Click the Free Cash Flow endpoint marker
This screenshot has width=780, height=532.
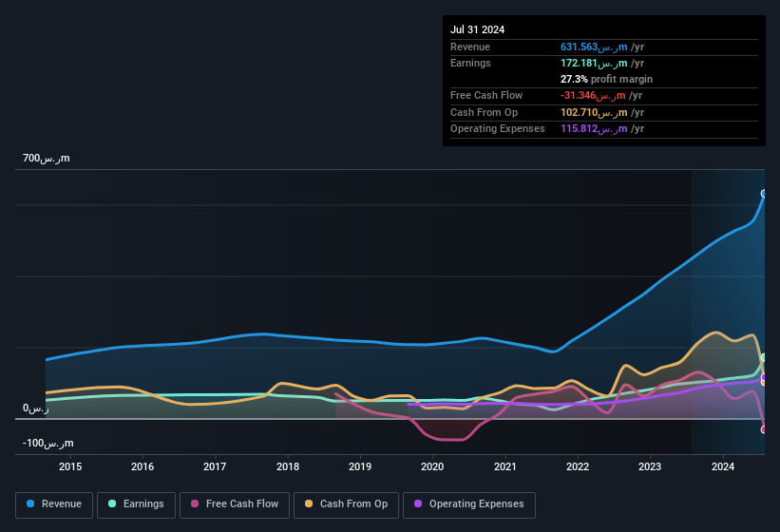[764, 429]
